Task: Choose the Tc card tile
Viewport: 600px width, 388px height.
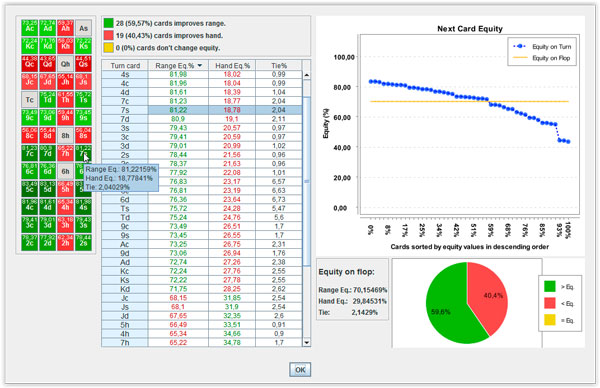Action: (x=29, y=99)
